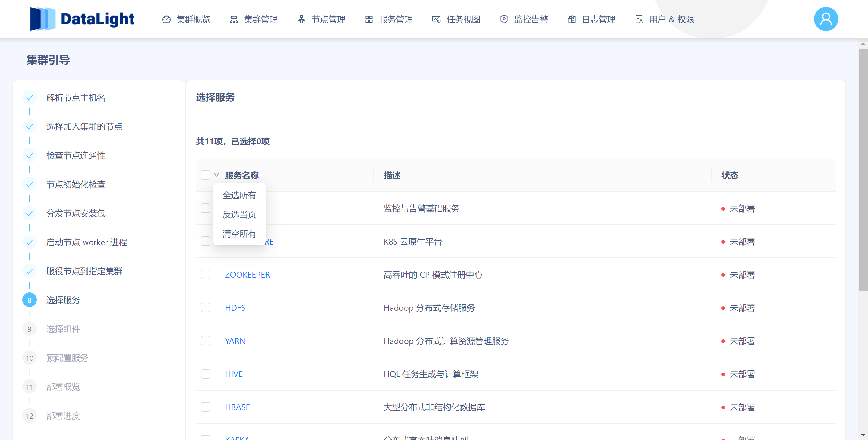The image size is (868, 440).
Task: Open the 集群概览 nav menu
Action: pos(186,20)
